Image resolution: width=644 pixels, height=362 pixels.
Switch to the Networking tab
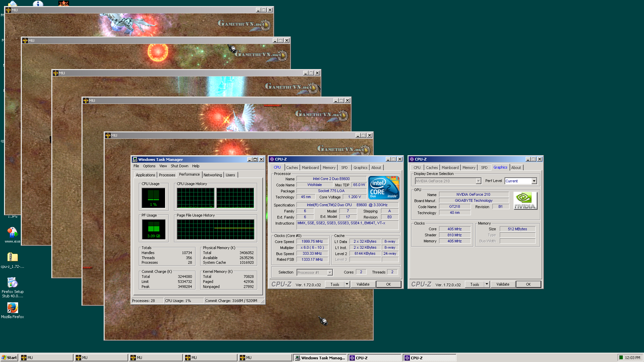point(213,175)
